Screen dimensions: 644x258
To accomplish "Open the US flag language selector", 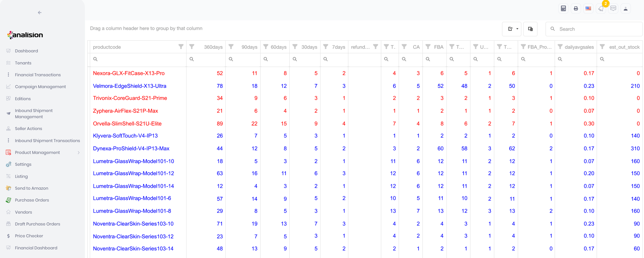I will pos(588,9).
